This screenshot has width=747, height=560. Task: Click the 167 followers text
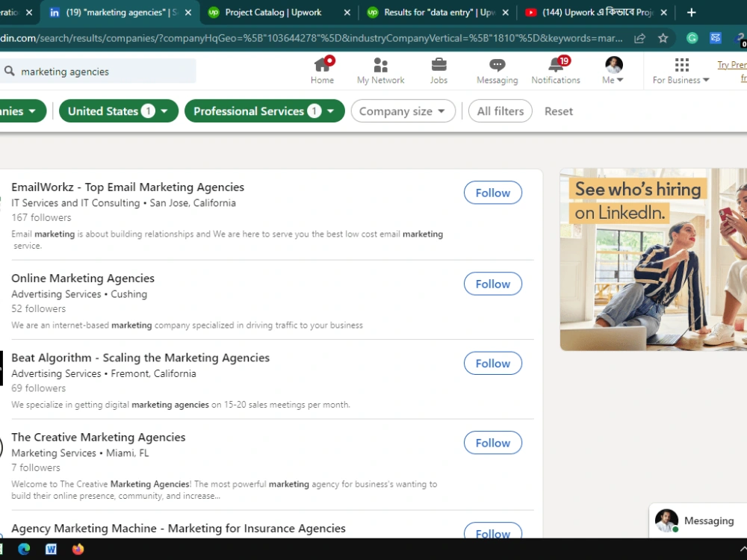41,217
